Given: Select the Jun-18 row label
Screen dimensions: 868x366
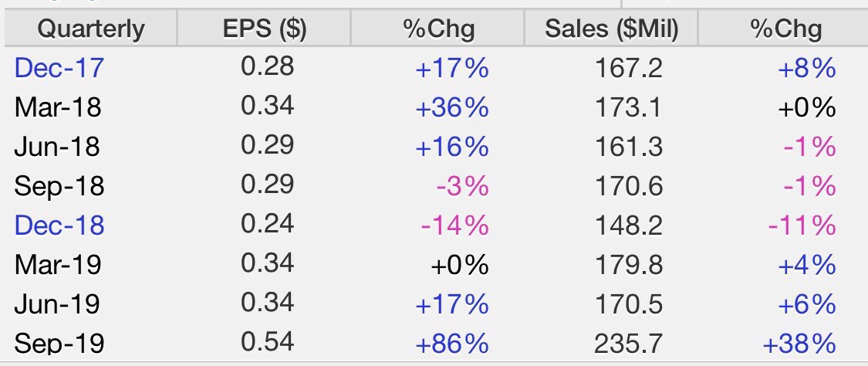Looking at the screenshot, I should tap(57, 147).
